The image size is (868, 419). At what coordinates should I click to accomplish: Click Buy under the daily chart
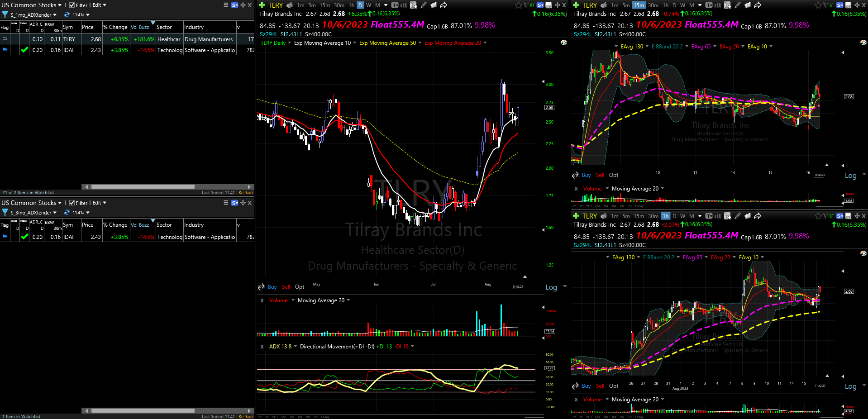point(272,287)
